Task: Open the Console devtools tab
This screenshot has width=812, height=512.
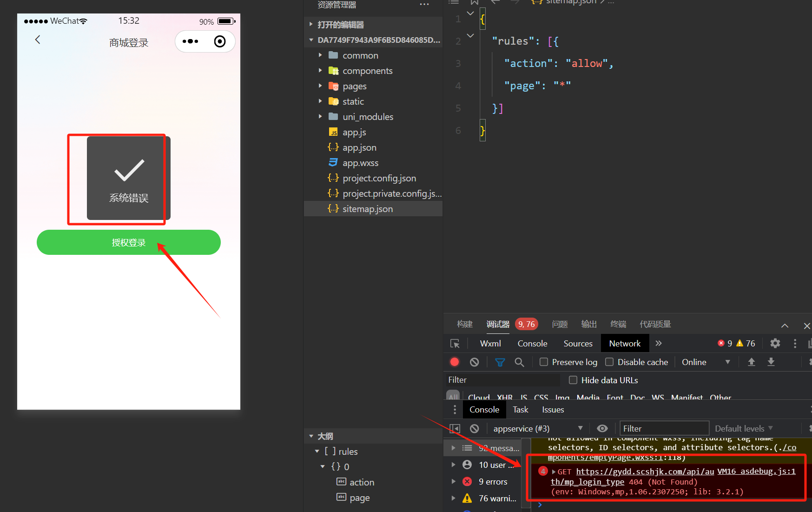Action: [x=532, y=344]
